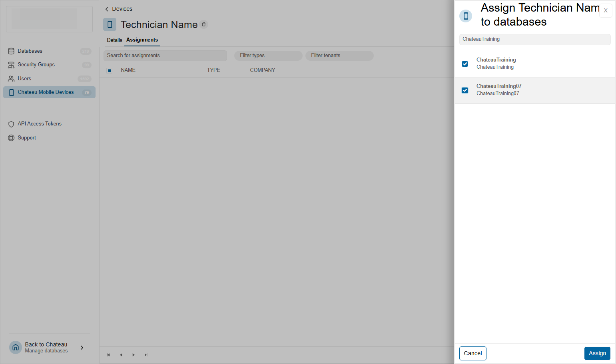Click Back to Chateau Manage databases
Screen dimensions: 616x364
[x=49, y=348]
